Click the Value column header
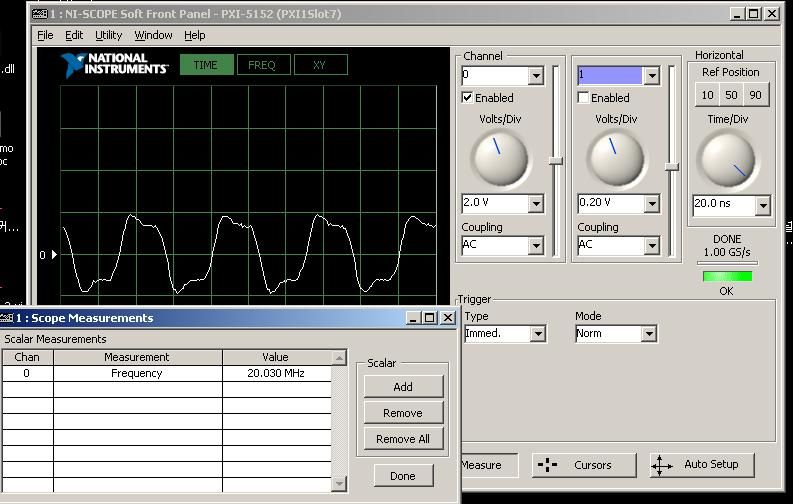This screenshot has height=504, width=793. click(277, 357)
